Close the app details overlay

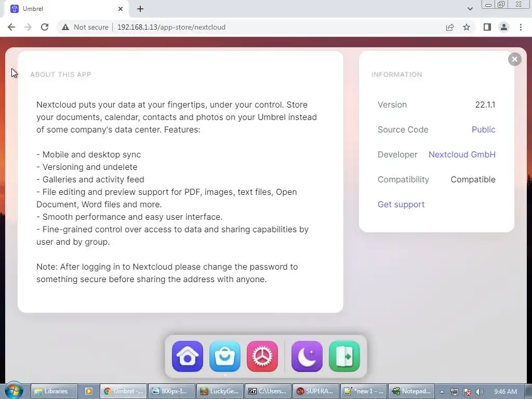(x=514, y=59)
